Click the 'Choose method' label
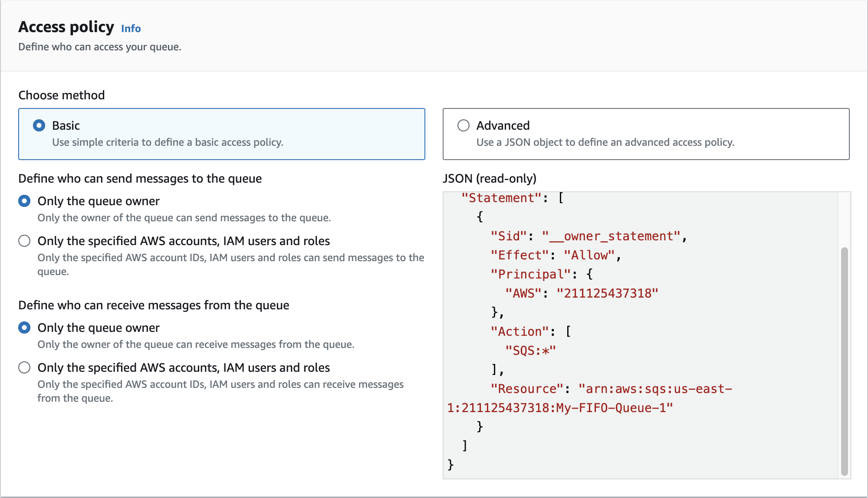The image size is (868, 498). [61, 95]
